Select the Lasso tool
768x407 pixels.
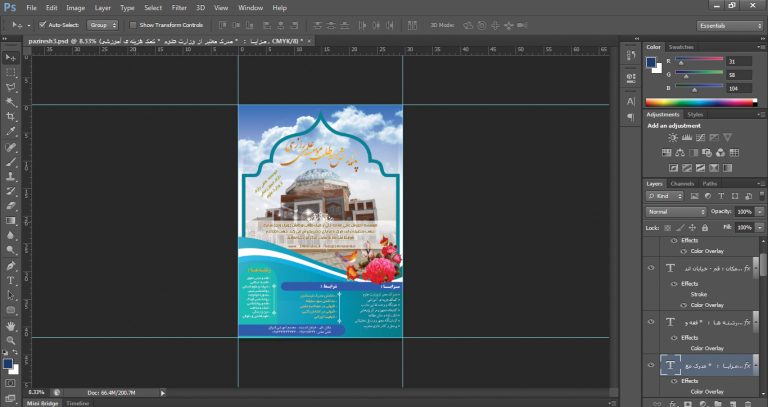click(10, 87)
